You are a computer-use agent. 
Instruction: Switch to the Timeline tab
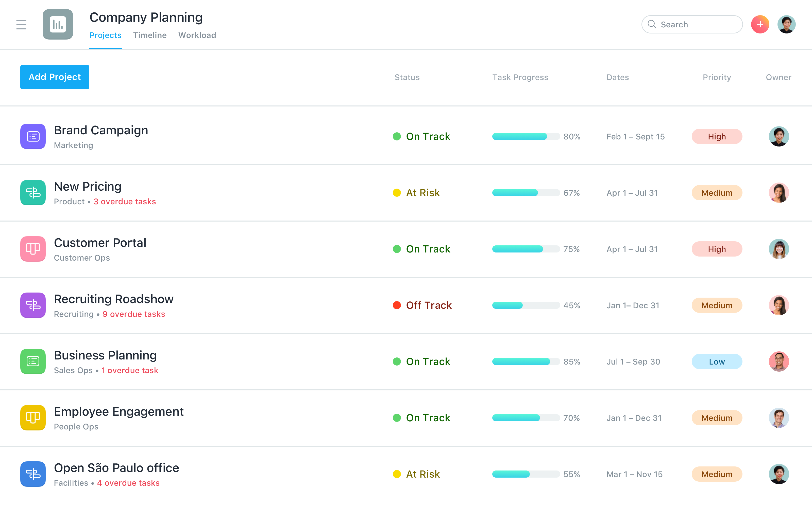tap(150, 35)
